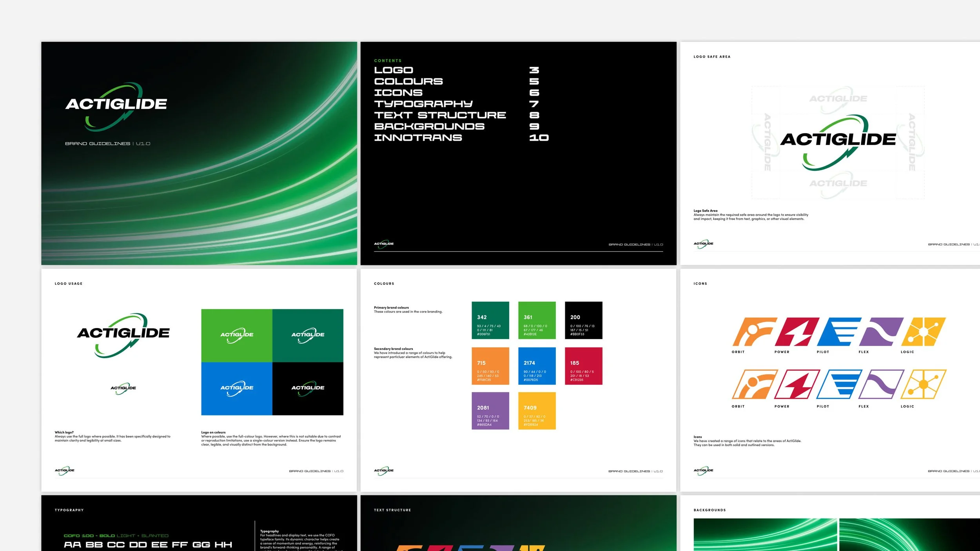Click the logo on the bright green tile
The height and width of the screenshot is (551, 980).
[x=237, y=335]
